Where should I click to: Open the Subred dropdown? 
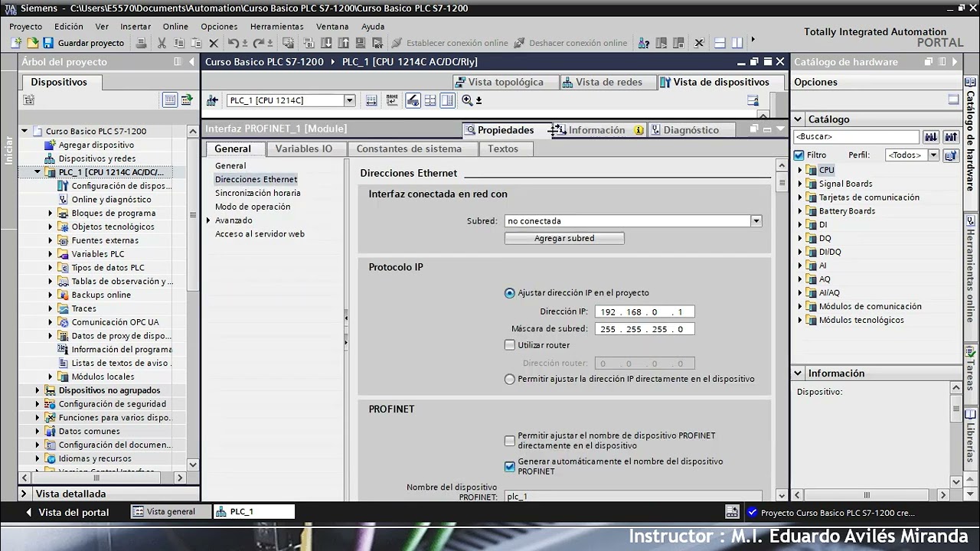coord(756,221)
